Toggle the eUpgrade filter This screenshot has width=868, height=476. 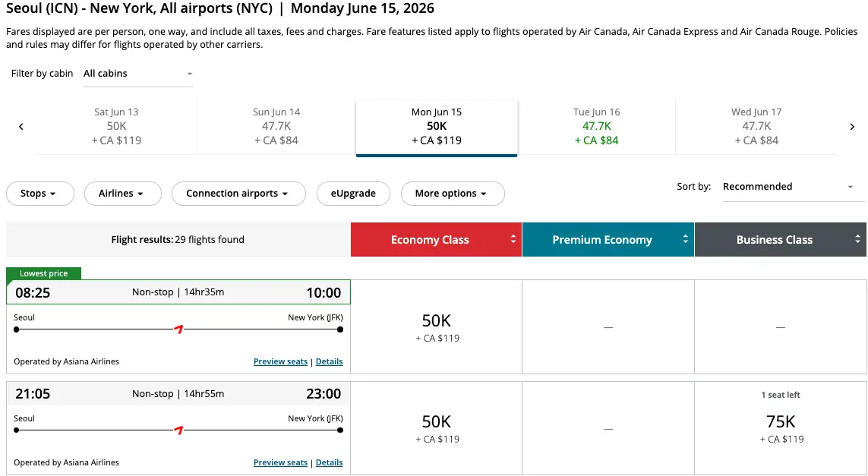[352, 194]
